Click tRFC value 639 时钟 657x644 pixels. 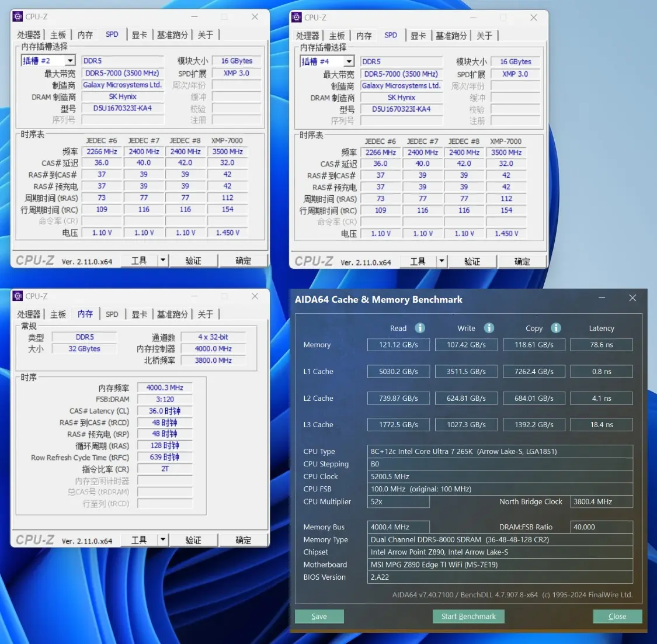[x=165, y=458]
